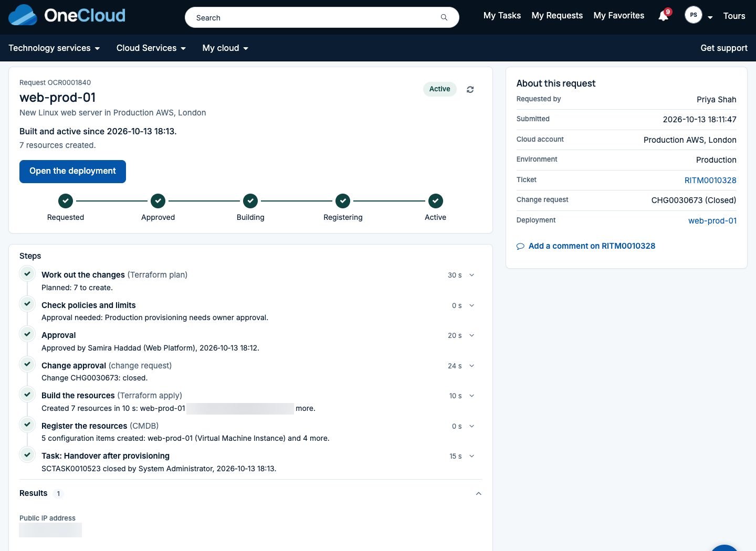Click check icon for the Approval step
The height and width of the screenshot is (551, 756).
click(x=27, y=334)
